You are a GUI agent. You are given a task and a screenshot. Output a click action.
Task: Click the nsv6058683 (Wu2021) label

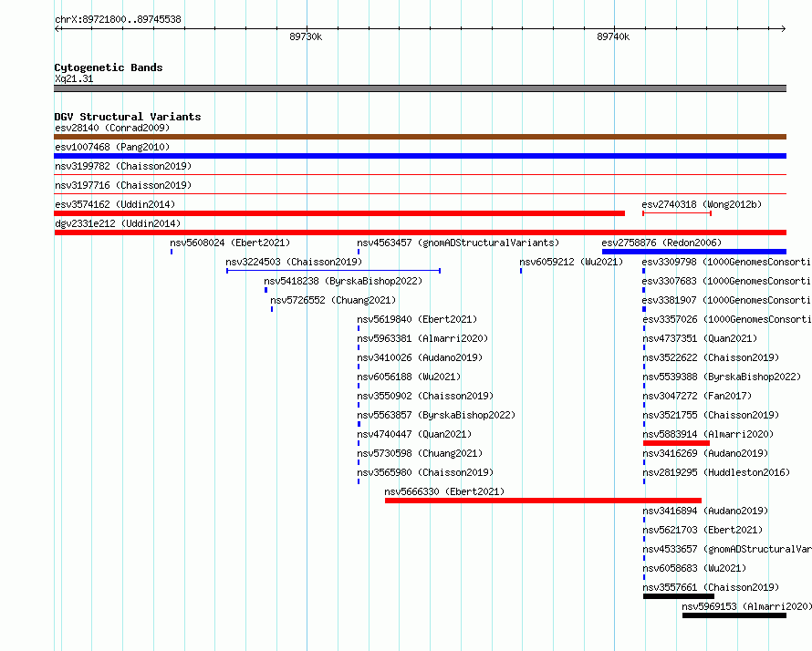[x=694, y=568]
